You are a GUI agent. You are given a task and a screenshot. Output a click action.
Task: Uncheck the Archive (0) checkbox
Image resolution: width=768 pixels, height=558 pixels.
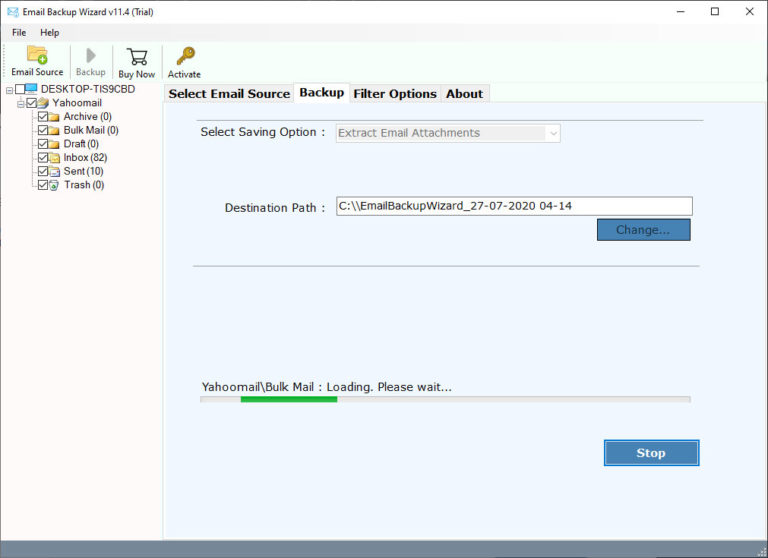pos(43,117)
